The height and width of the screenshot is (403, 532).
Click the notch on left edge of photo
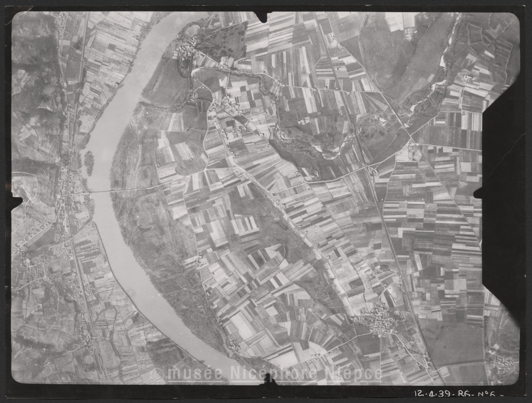click(x=16, y=201)
